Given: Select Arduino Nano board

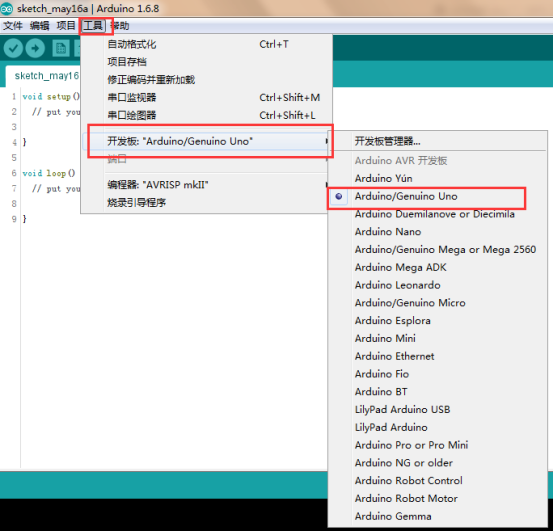Looking at the screenshot, I should click(438, 232).
